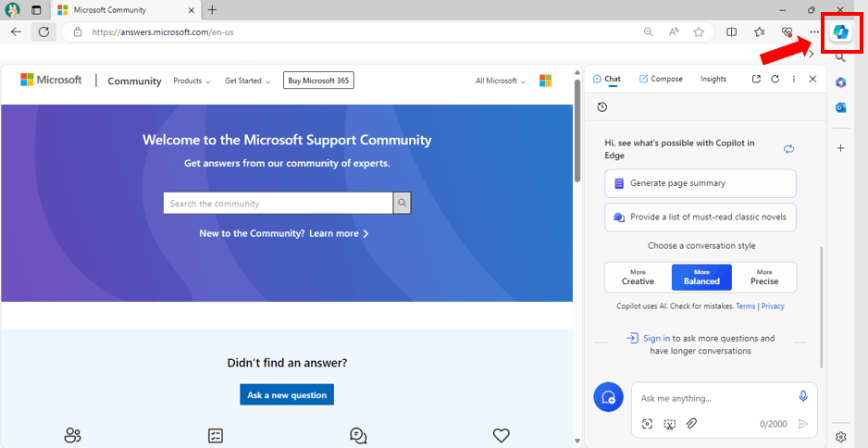
Task: Close the Copilot pane
Action: pyautogui.click(x=812, y=80)
